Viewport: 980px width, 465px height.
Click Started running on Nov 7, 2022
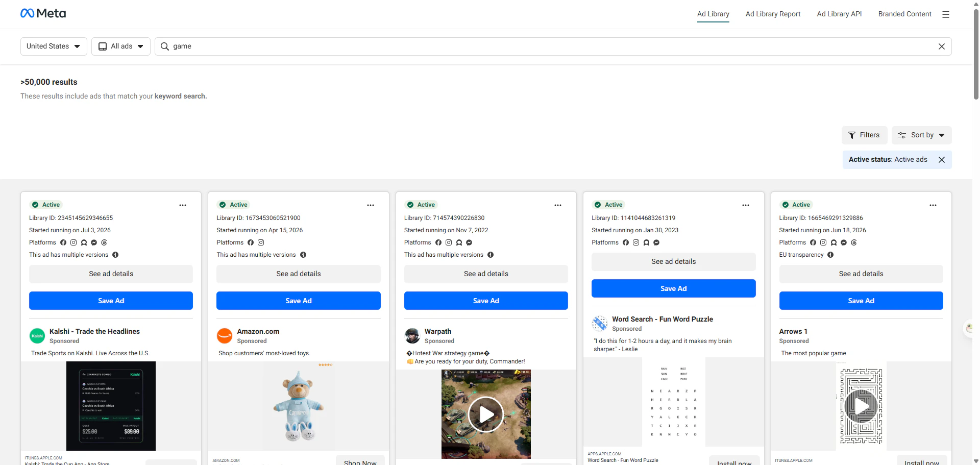tap(446, 230)
